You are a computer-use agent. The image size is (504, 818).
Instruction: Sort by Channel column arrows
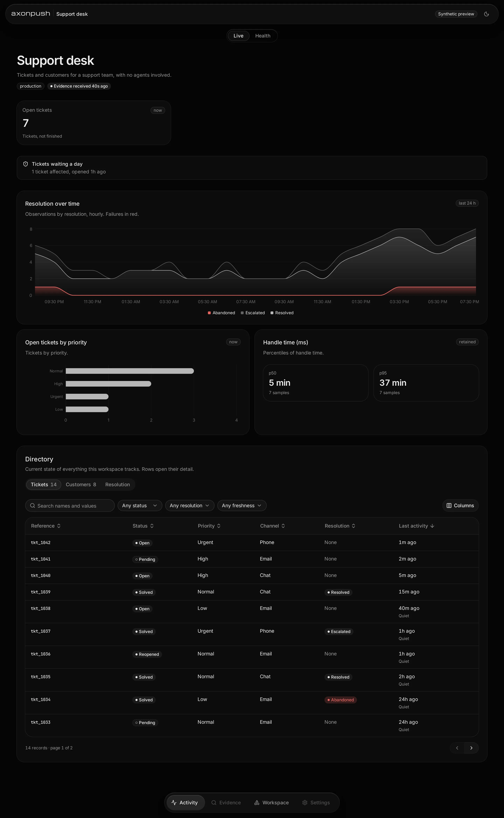[x=283, y=526]
